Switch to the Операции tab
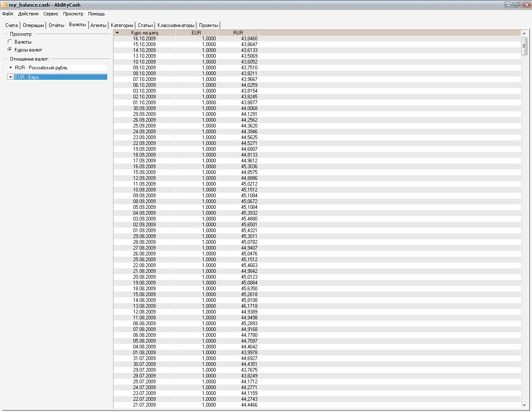 click(x=33, y=25)
